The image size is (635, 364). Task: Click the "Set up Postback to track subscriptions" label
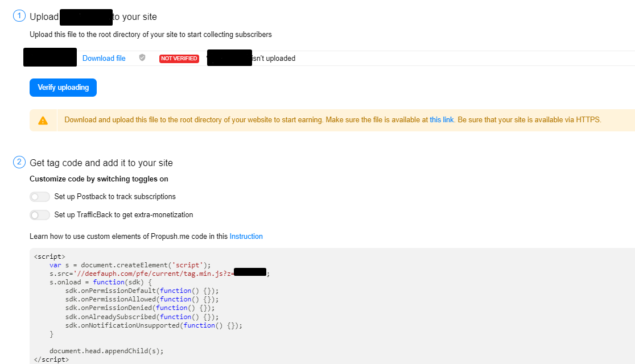(115, 197)
